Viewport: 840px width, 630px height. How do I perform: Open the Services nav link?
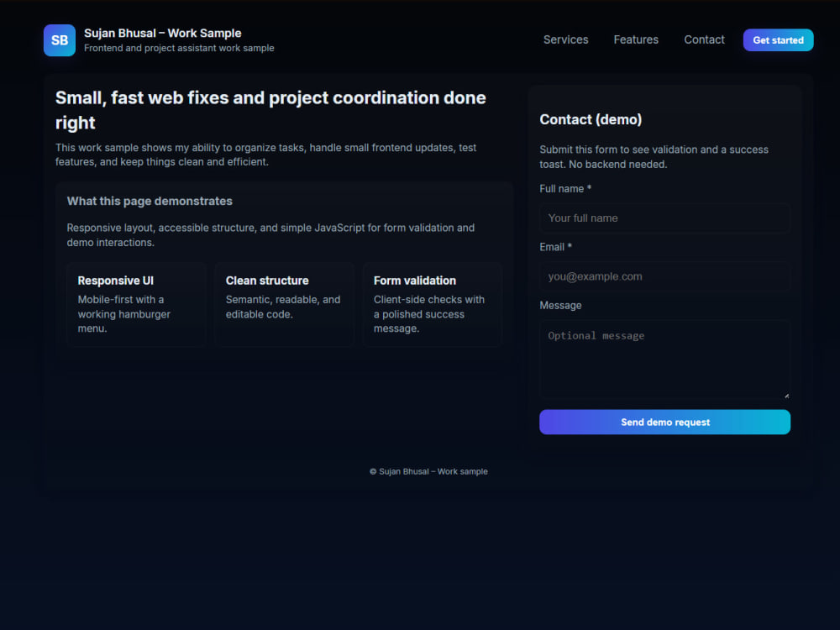565,39
